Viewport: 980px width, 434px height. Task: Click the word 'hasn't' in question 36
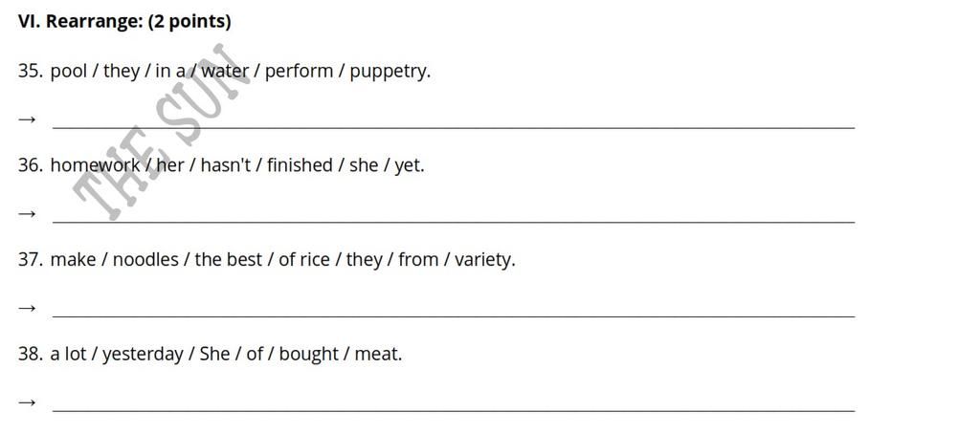[226, 165]
